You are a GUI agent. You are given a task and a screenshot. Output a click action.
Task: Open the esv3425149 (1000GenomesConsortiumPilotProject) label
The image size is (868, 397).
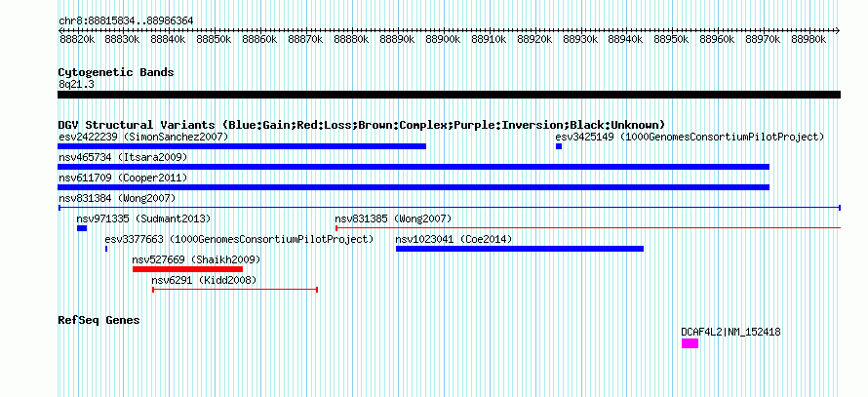click(x=690, y=137)
